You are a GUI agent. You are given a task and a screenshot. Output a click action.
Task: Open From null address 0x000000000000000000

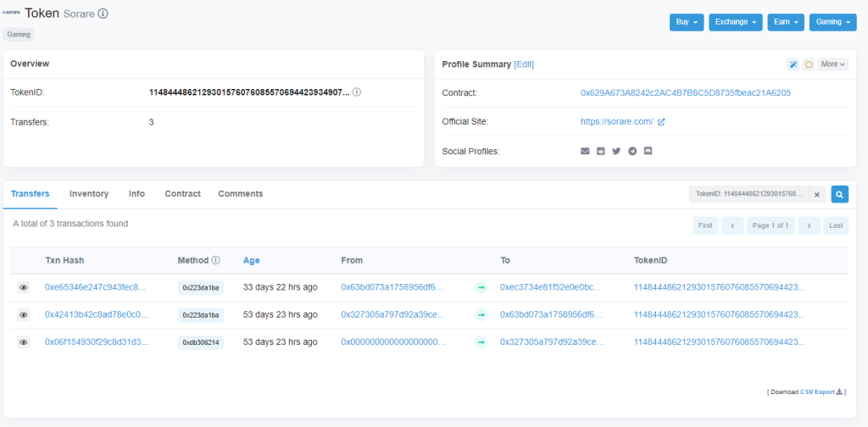click(393, 342)
